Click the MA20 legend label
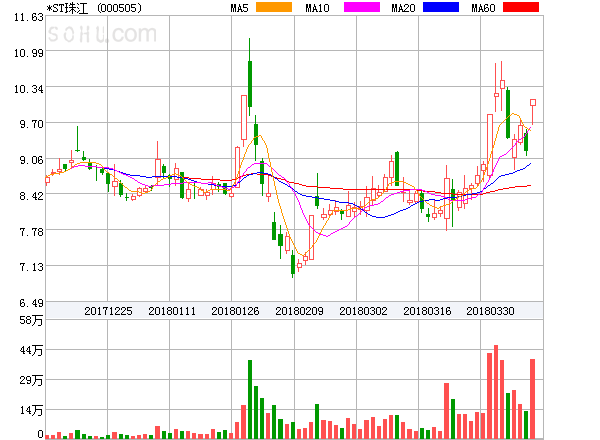 [403, 8]
